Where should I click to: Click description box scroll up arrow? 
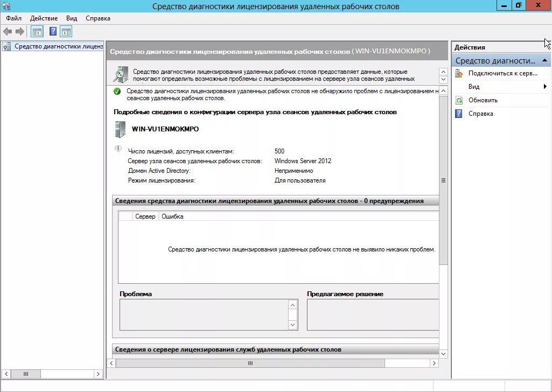443,72
